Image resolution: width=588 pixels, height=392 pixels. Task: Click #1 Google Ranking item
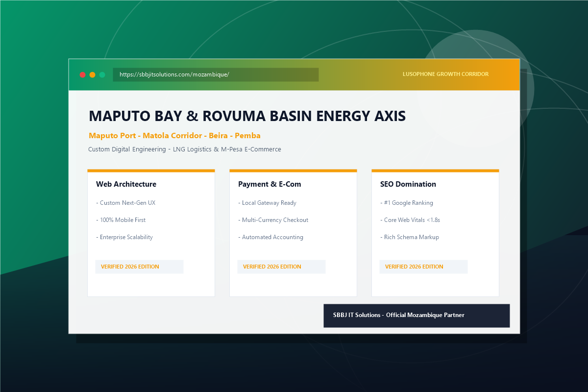point(407,203)
